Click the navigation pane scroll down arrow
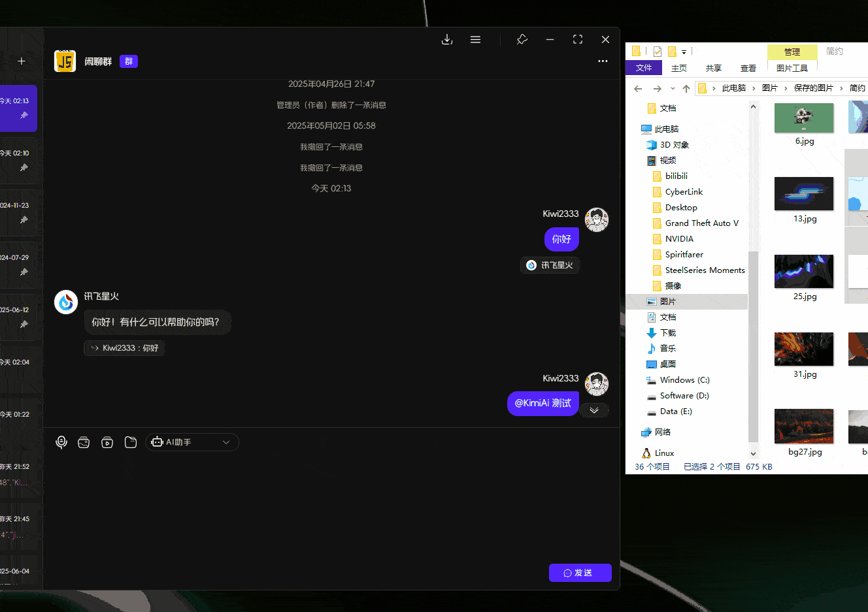 [753, 453]
